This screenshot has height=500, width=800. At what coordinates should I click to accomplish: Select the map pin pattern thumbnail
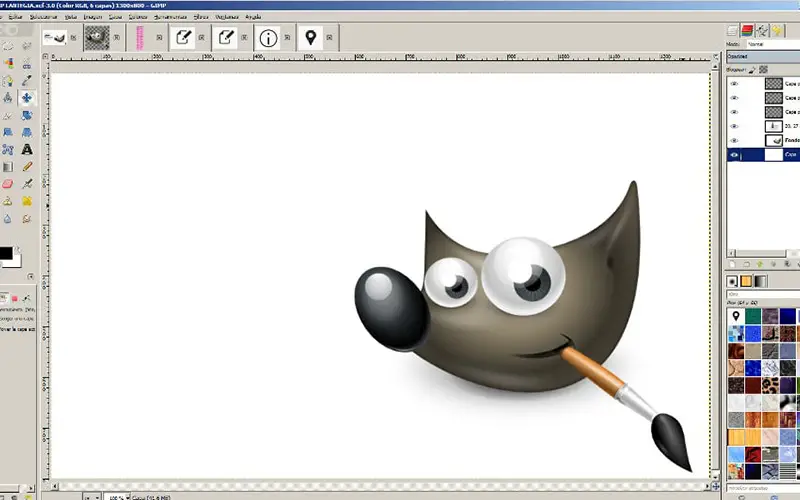tap(736, 316)
